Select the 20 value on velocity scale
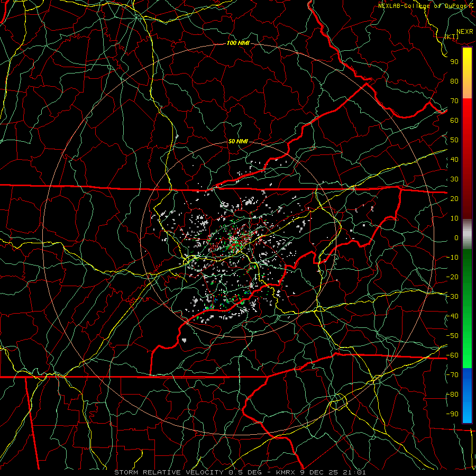The height and width of the screenshot is (476, 476). point(454,199)
